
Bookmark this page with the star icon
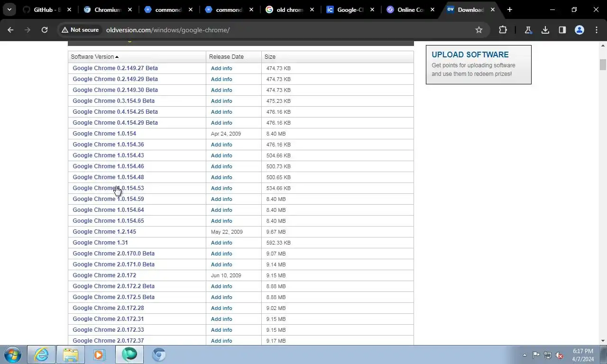(x=479, y=30)
